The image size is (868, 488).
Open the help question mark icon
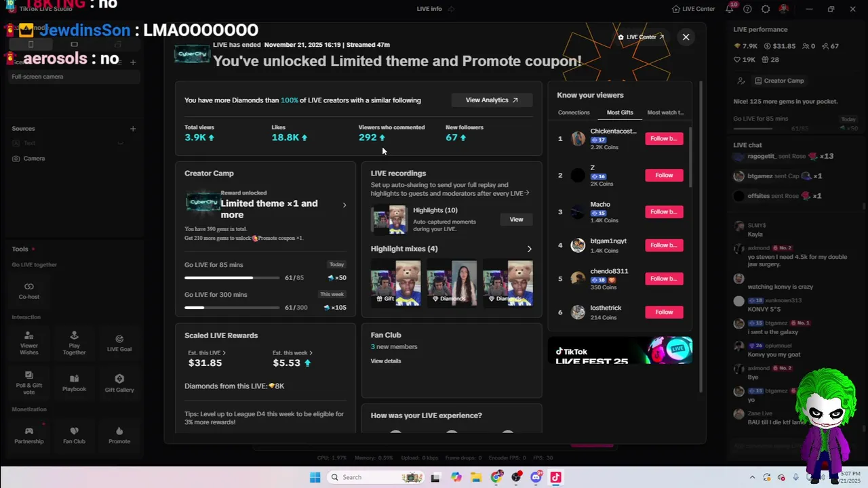click(x=747, y=9)
